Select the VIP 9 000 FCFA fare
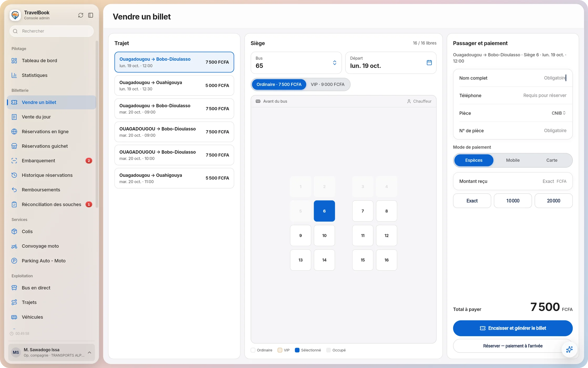Image resolution: width=588 pixels, height=368 pixels. click(328, 84)
